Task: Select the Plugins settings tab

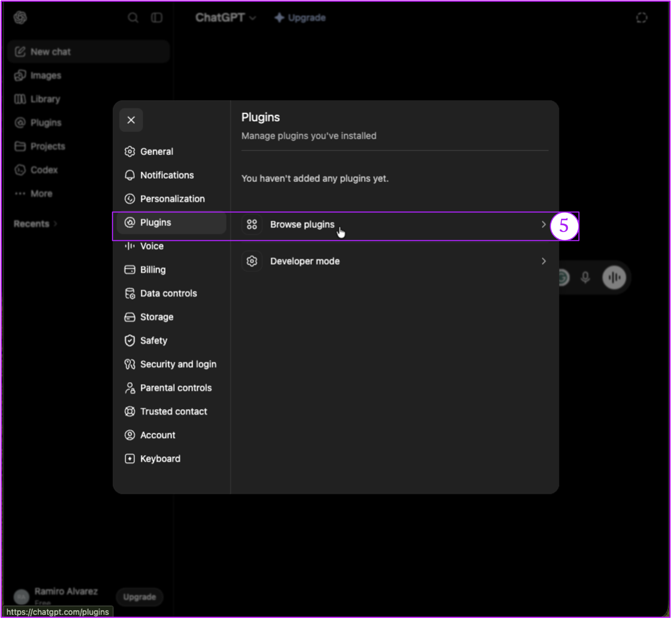Action: point(172,222)
